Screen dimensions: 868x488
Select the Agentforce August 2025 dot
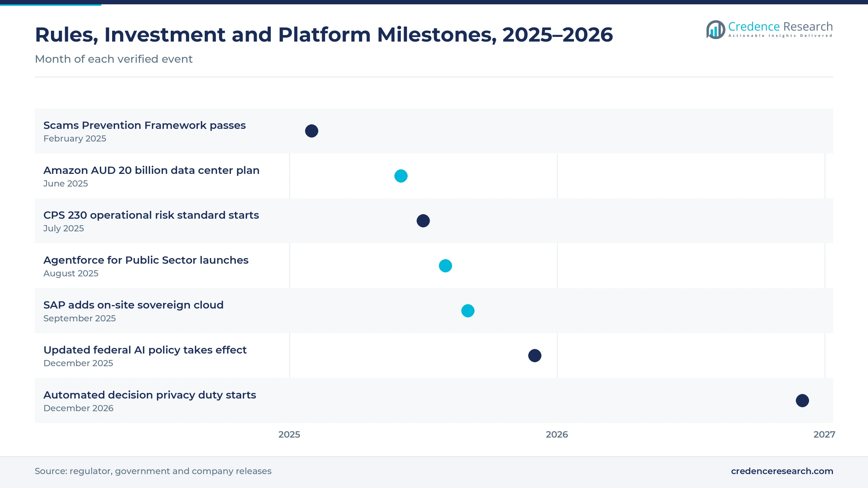pyautogui.click(x=445, y=266)
